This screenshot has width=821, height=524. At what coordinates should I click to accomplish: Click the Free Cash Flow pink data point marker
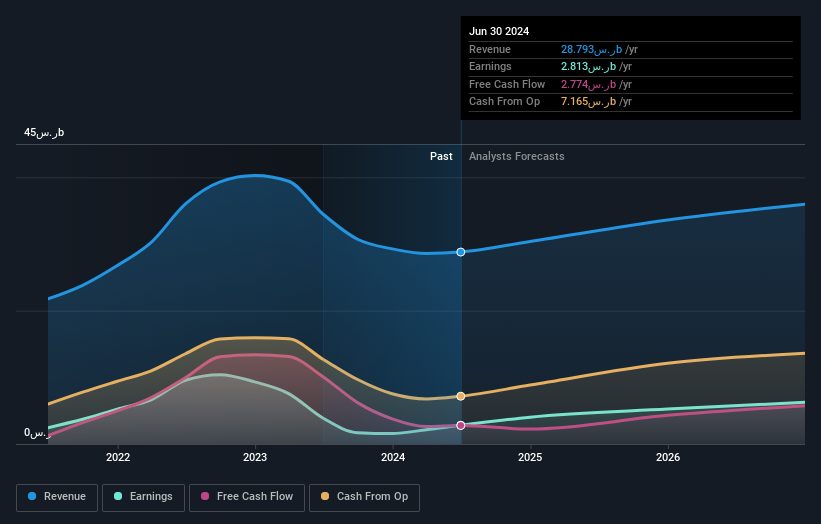click(x=461, y=426)
